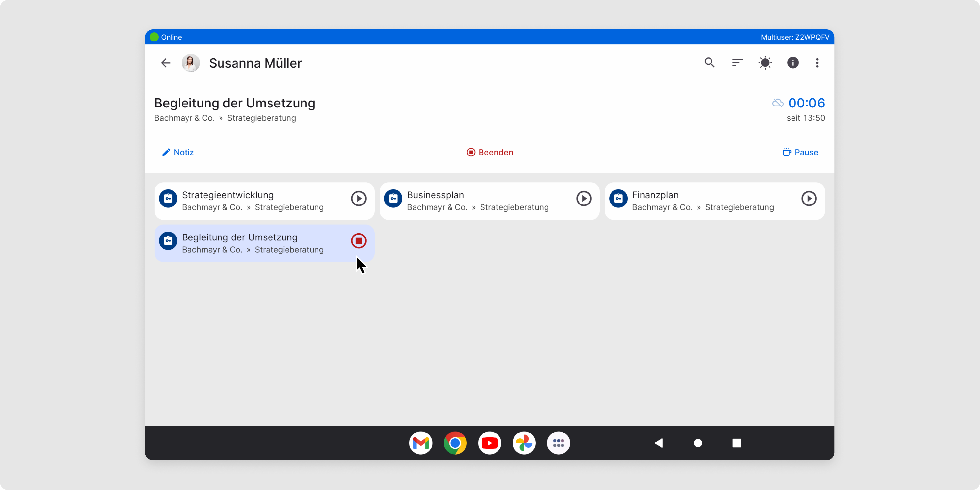This screenshot has height=490, width=980.
Task: Start tracking Finanzplan with play icon
Action: tap(809, 199)
